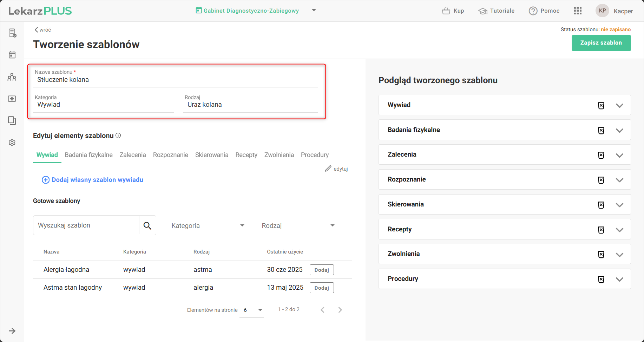Remove the Wywiad section from preview
Screen dimensions: 644x342
point(601,105)
